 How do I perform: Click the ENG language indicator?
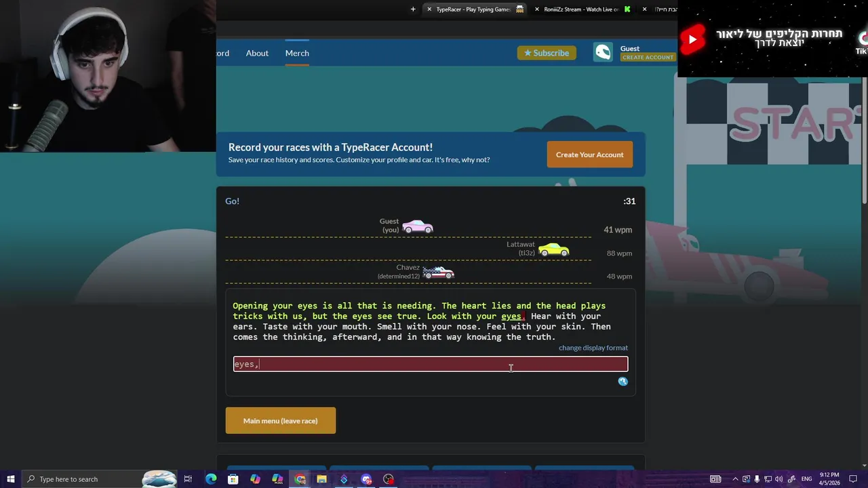pyautogui.click(x=807, y=479)
